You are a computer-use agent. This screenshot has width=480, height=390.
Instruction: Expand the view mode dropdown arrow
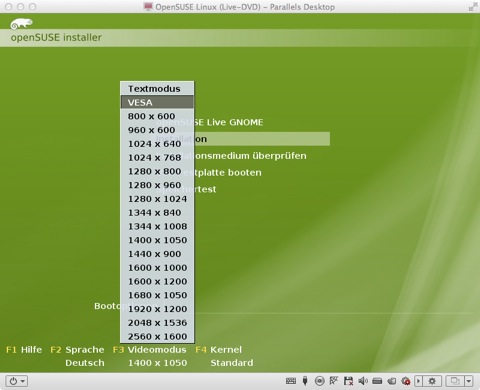[469, 381]
